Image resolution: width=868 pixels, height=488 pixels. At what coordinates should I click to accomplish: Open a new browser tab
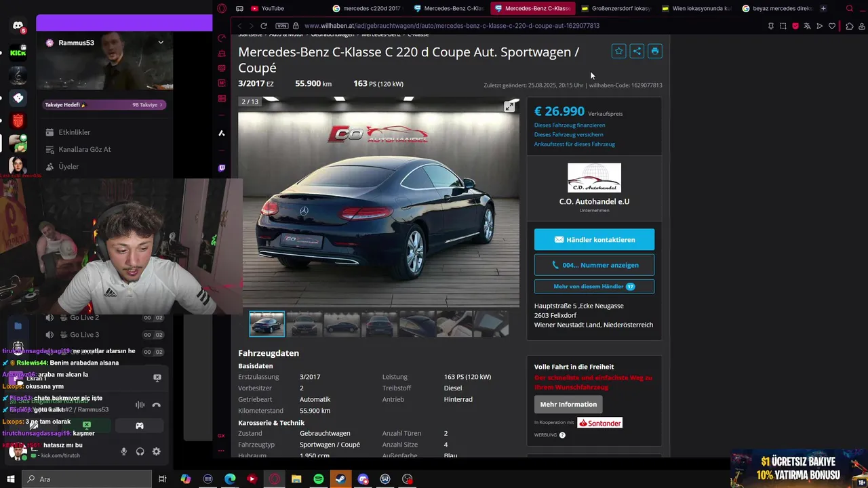(823, 9)
